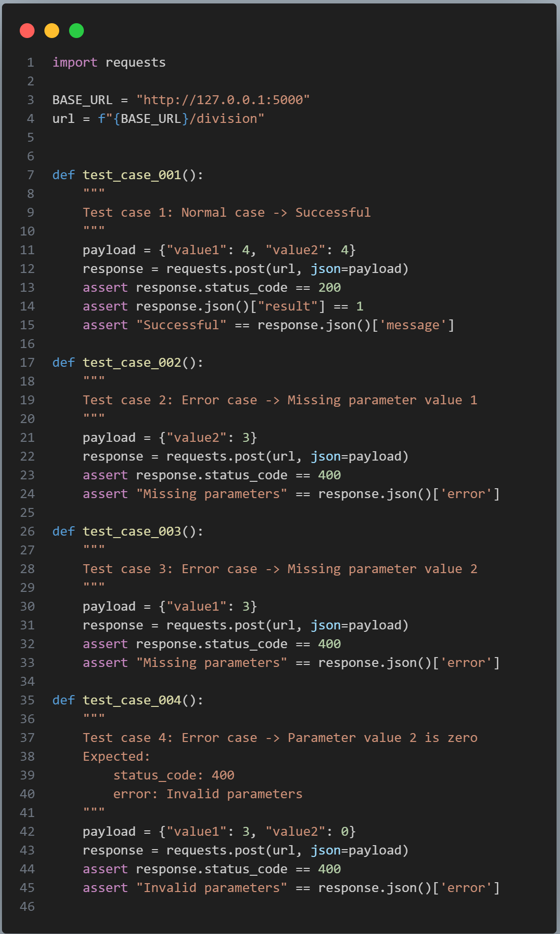This screenshot has height=934, width=560.
Task: Click the red close window dot
Action: coord(27,31)
